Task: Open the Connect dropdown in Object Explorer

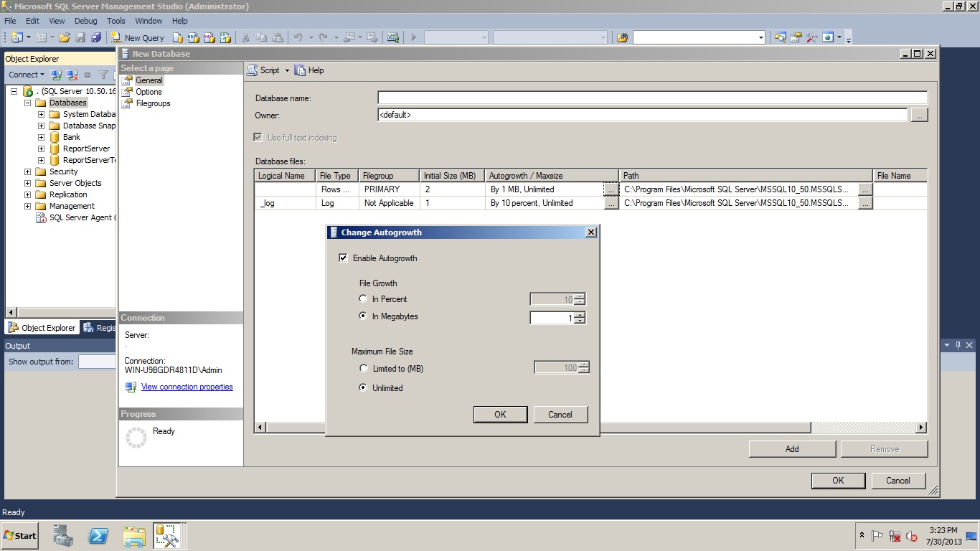Action: [27, 75]
